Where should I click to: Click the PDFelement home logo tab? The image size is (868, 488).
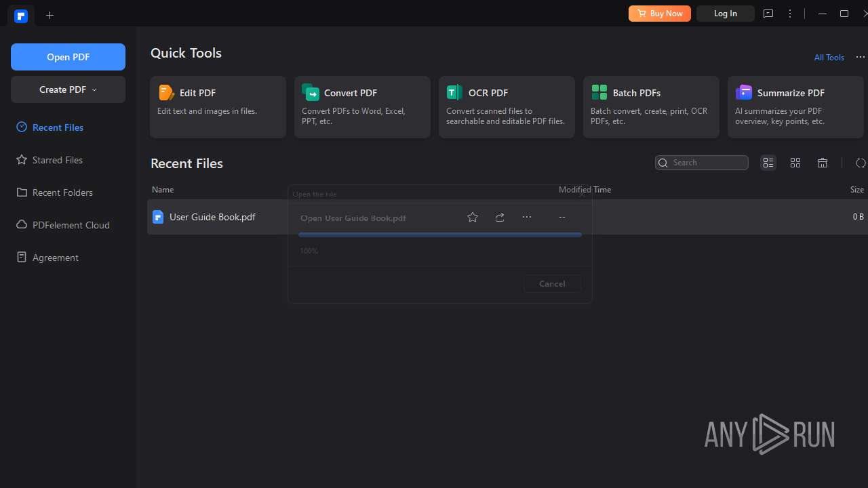21,16
